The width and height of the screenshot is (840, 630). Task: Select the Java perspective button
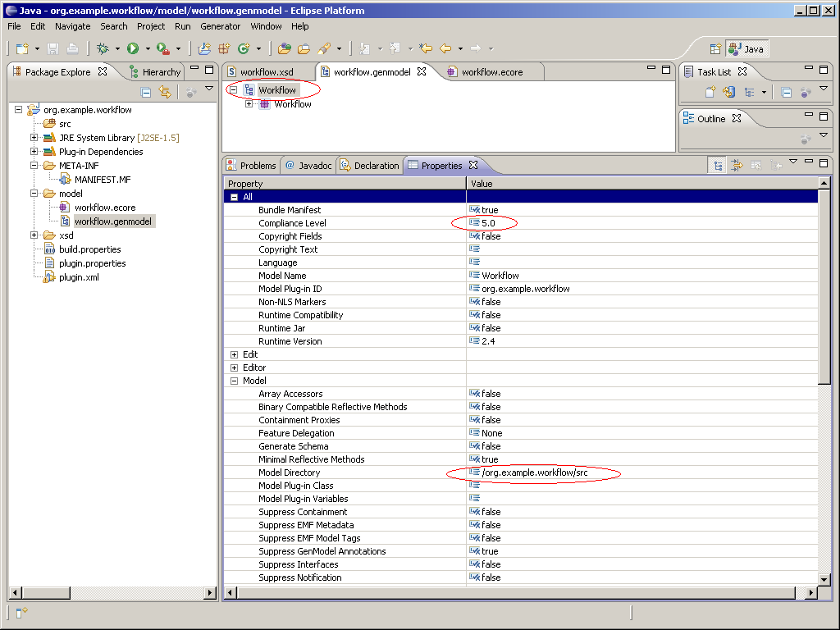coord(746,49)
